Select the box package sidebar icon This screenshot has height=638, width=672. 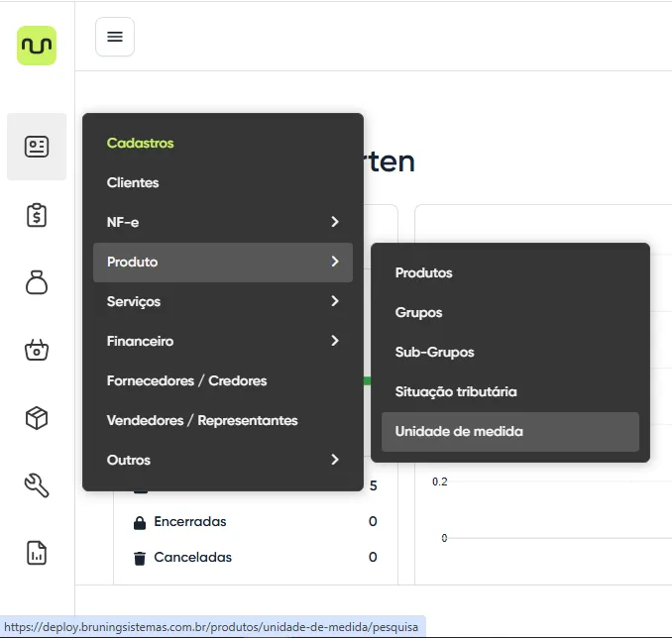pos(37,418)
